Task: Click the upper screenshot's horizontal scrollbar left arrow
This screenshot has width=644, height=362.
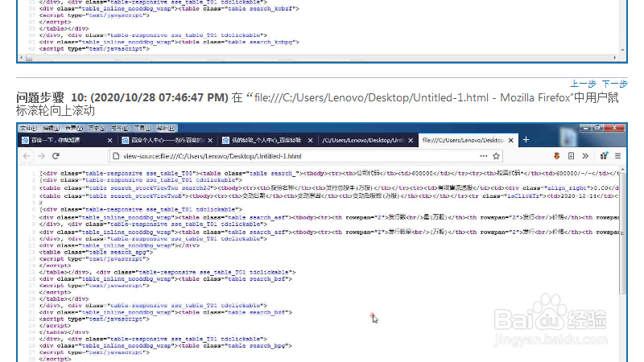Action: click(x=22, y=58)
